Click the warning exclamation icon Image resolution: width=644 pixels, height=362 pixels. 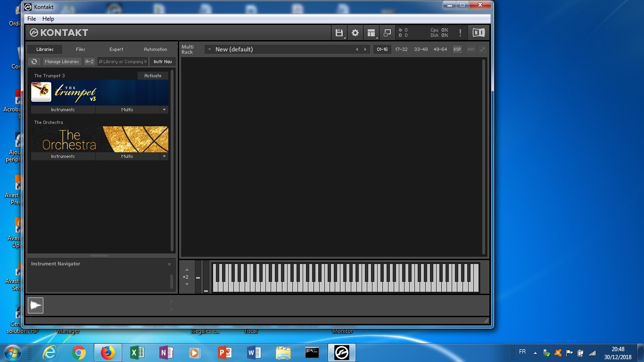click(460, 33)
